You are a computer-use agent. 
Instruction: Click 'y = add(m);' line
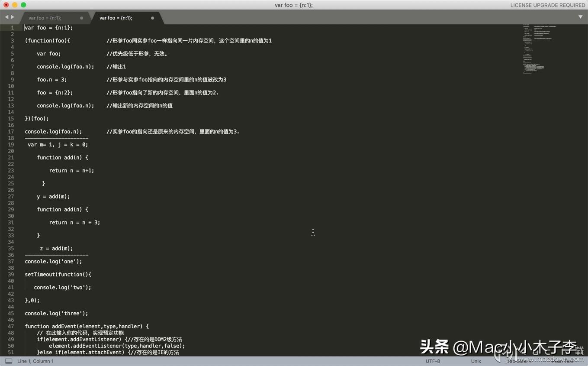[53, 197]
